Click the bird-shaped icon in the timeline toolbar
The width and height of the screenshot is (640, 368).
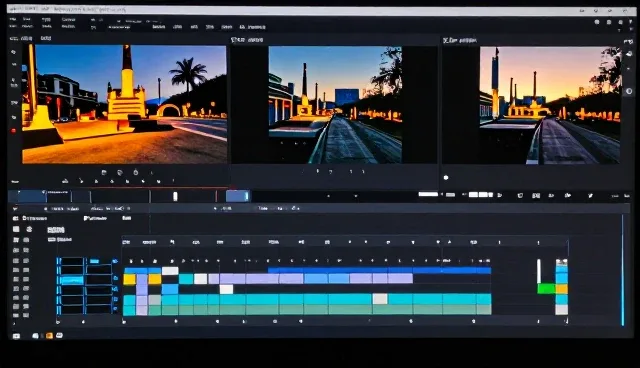pyautogui.click(x=590, y=195)
